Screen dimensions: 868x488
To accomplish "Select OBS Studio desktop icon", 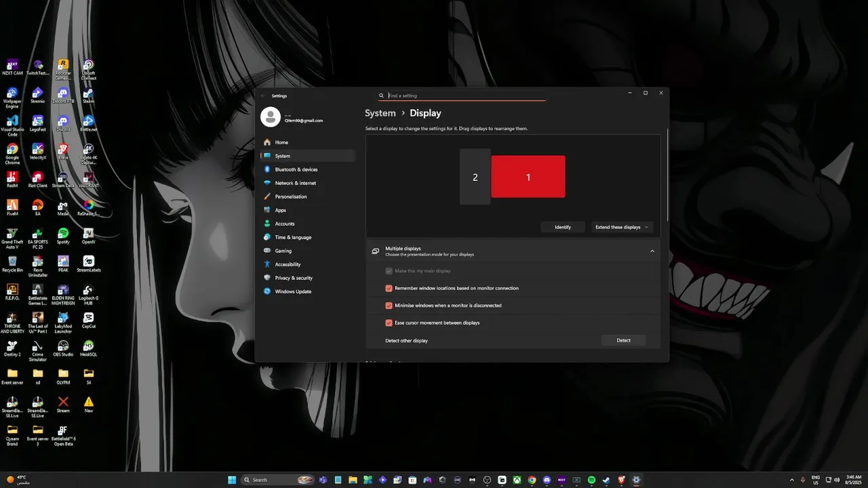I will (x=63, y=348).
